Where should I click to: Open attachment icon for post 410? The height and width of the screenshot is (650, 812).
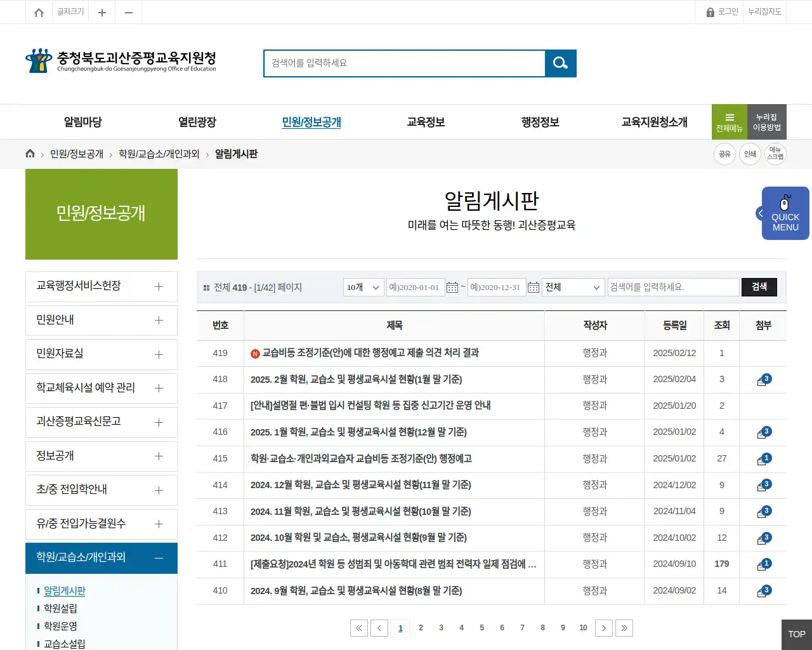pos(763,591)
